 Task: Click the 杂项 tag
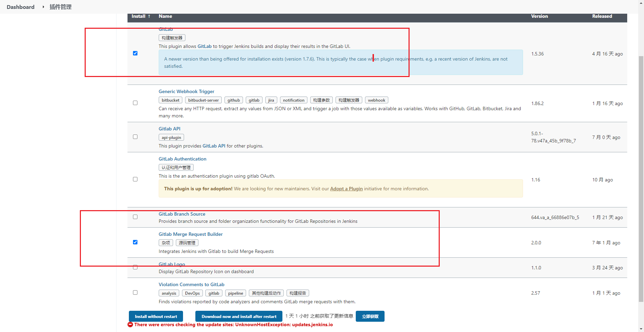pos(166,243)
